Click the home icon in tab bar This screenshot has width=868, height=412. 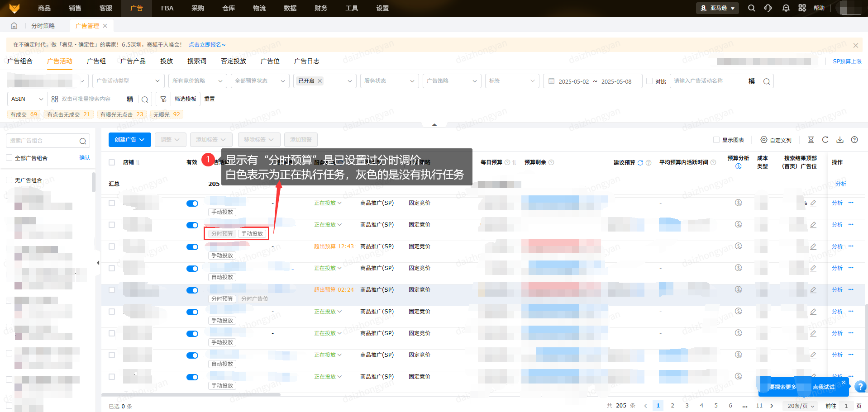[14, 26]
